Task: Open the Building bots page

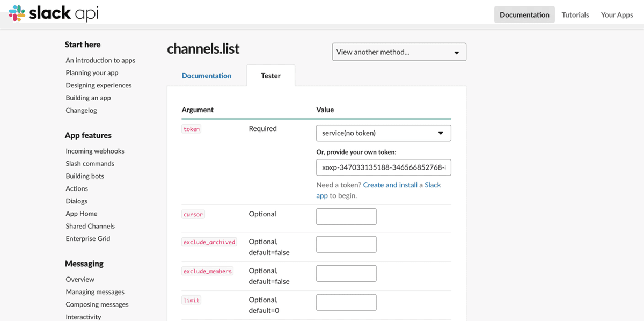Action: click(x=85, y=176)
